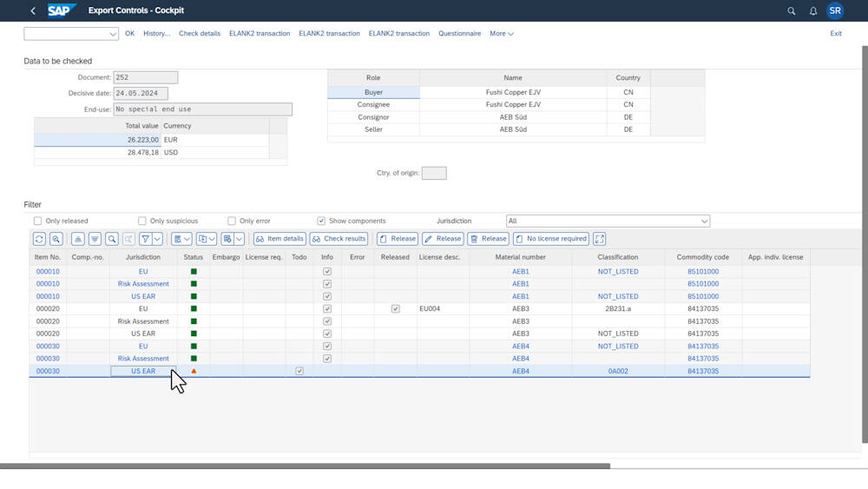Click the sort ascending toolbar icon

pyautogui.click(x=78, y=239)
